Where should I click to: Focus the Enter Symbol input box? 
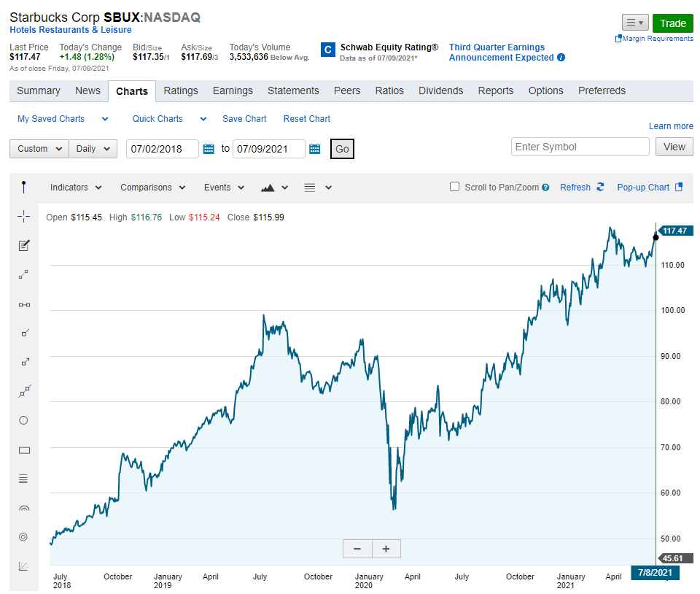click(580, 147)
